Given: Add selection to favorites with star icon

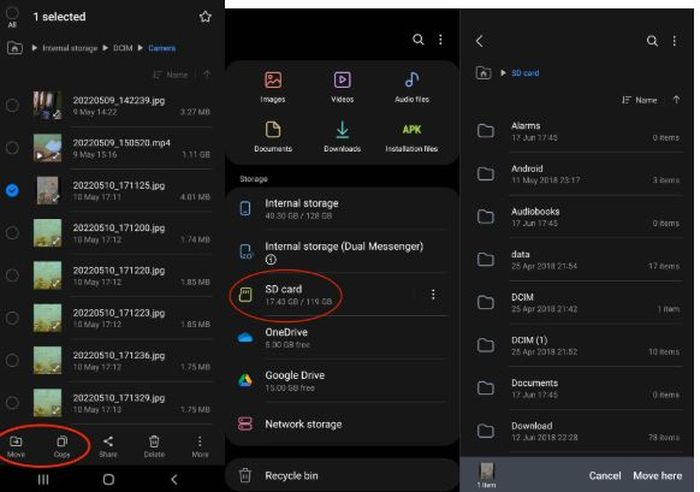Looking at the screenshot, I should coord(205,17).
